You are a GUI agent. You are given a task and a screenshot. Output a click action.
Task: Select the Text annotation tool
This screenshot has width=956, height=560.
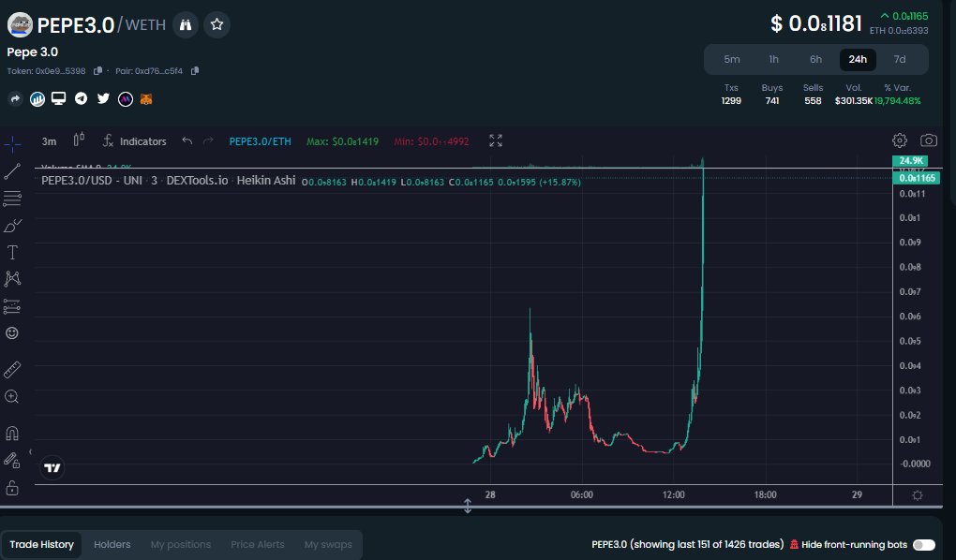click(x=12, y=252)
